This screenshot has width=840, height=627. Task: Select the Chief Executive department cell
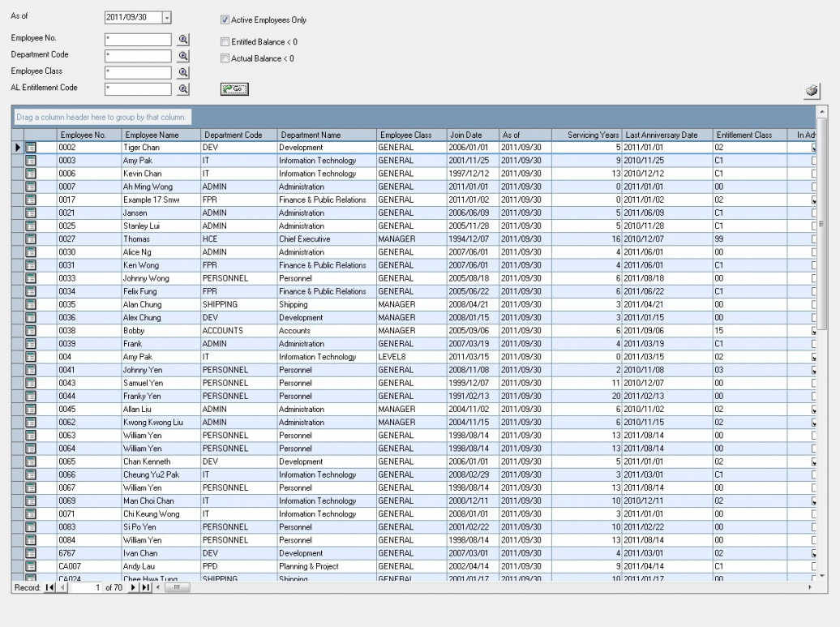pos(327,239)
